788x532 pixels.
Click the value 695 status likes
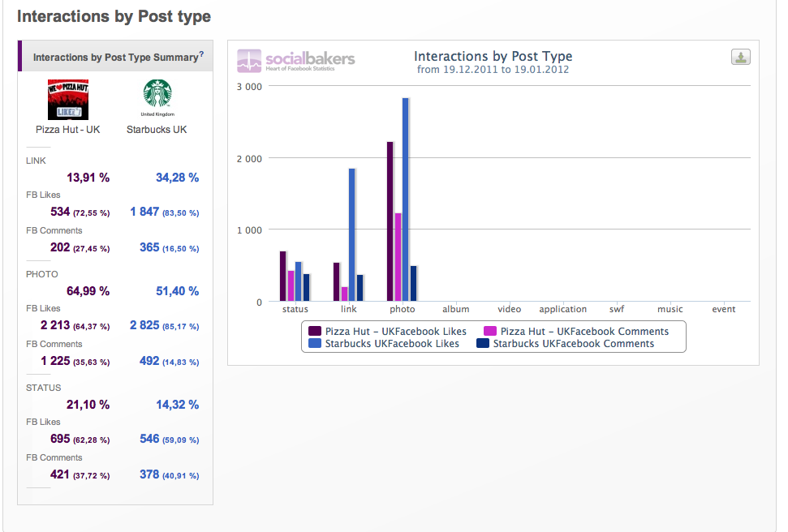60,439
